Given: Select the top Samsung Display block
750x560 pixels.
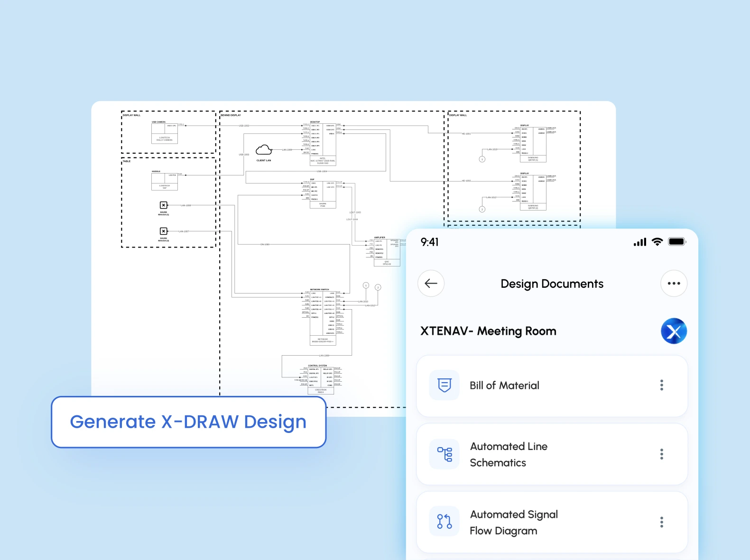Looking at the screenshot, I should coord(533,145).
